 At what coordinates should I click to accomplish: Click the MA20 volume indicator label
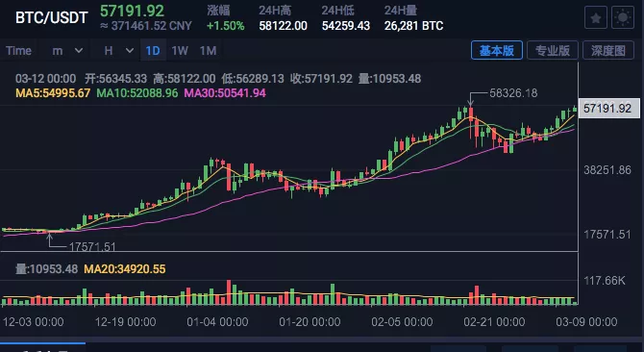pos(125,269)
